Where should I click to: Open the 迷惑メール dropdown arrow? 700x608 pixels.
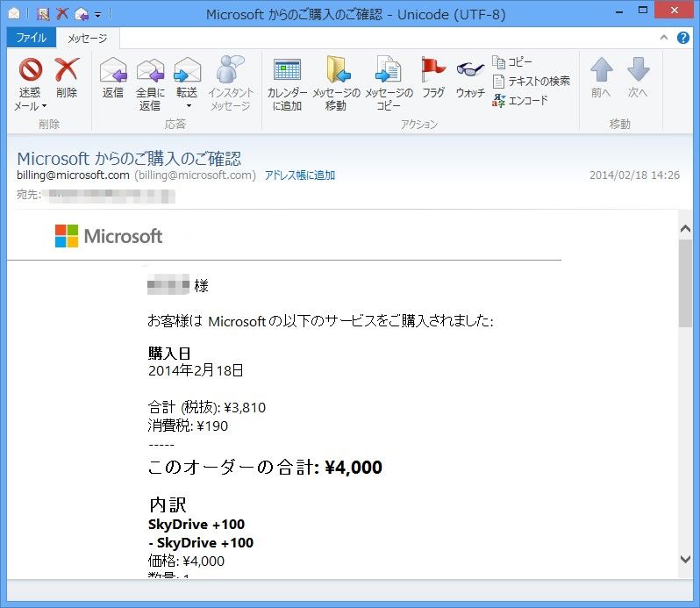[x=44, y=106]
